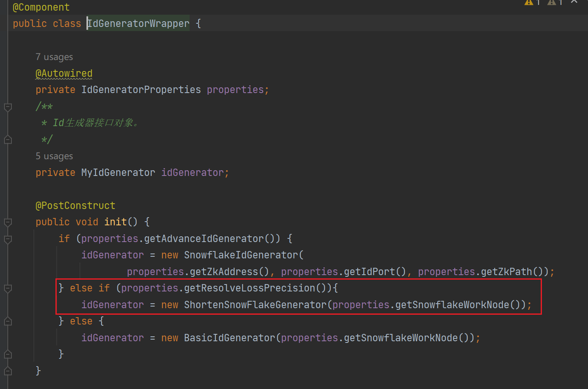The height and width of the screenshot is (389, 588).
Task: Click the fold end marker beside the else block's closing brace
Action: coord(8,354)
